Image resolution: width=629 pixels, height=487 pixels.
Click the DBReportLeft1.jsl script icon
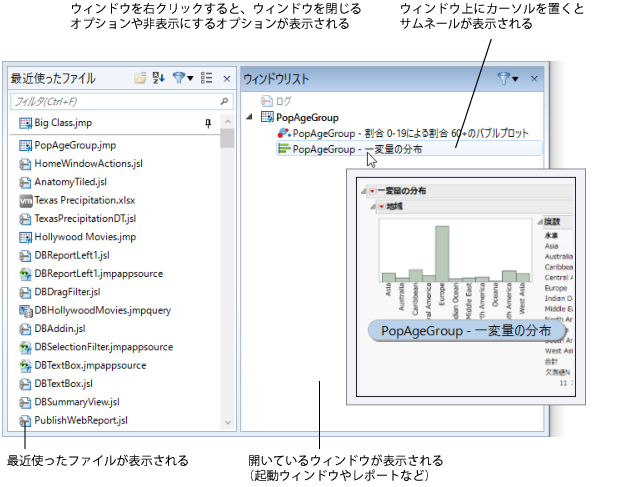25,256
